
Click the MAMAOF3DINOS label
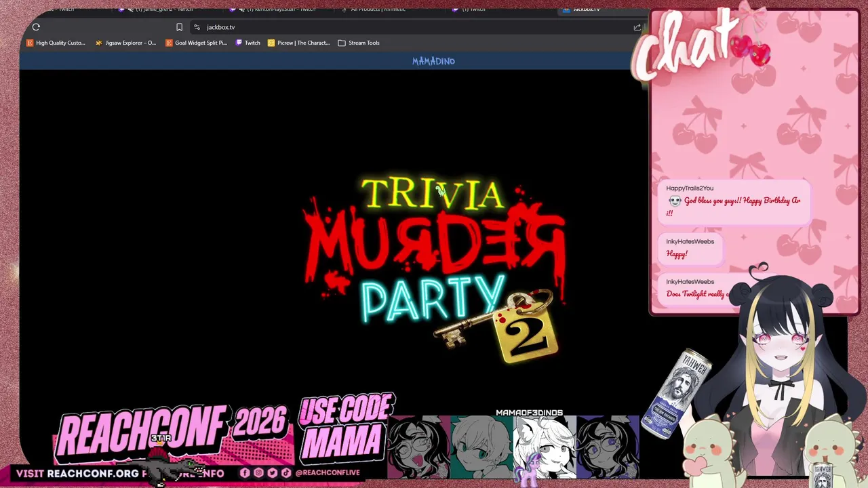tap(529, 413)
